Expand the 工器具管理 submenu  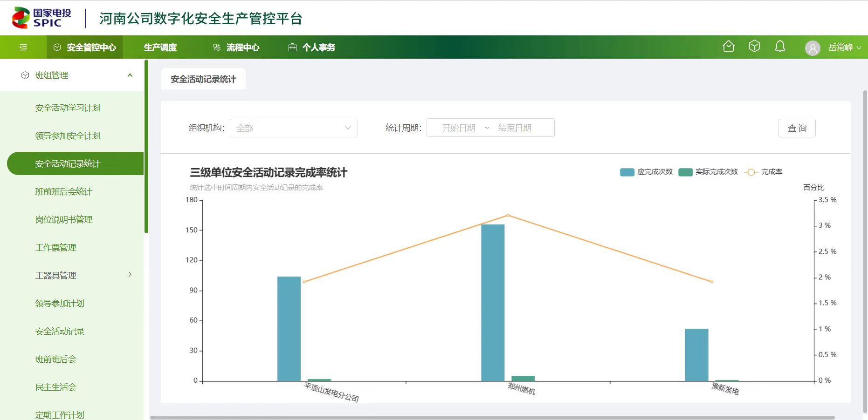coord(130,275)
